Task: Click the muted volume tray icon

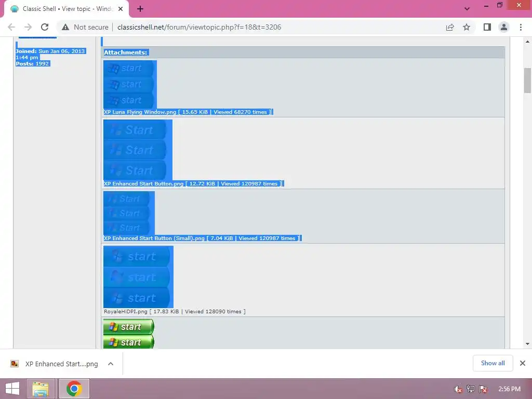Action: coord(458,389)
